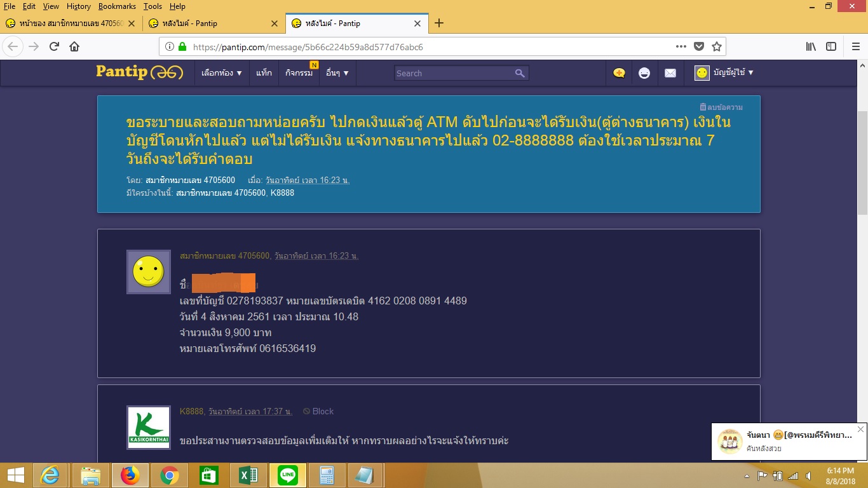
Task: Close the LINE notification popup
Action: click(x=860, y=430)
